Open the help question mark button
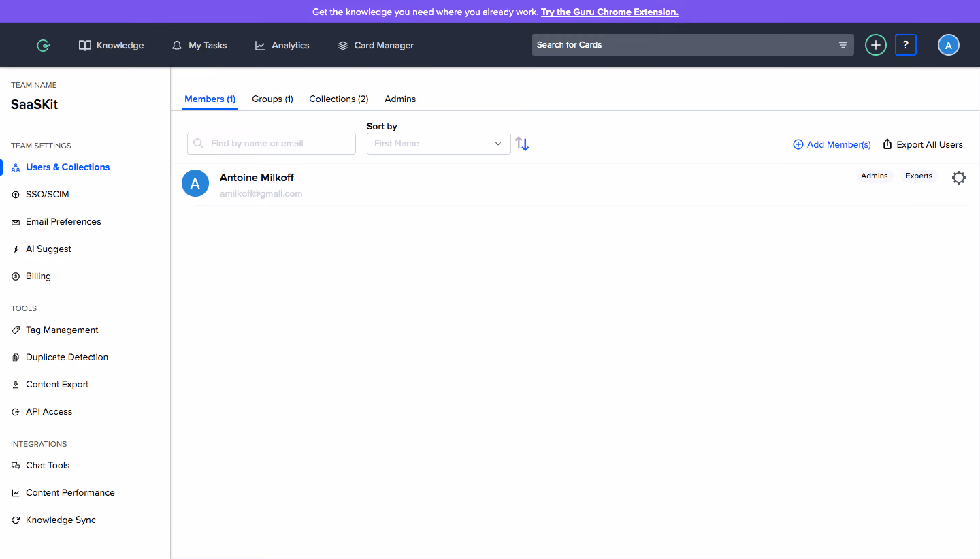The width and height of the screenshot is (980, 559). click(x=906, y=45)
